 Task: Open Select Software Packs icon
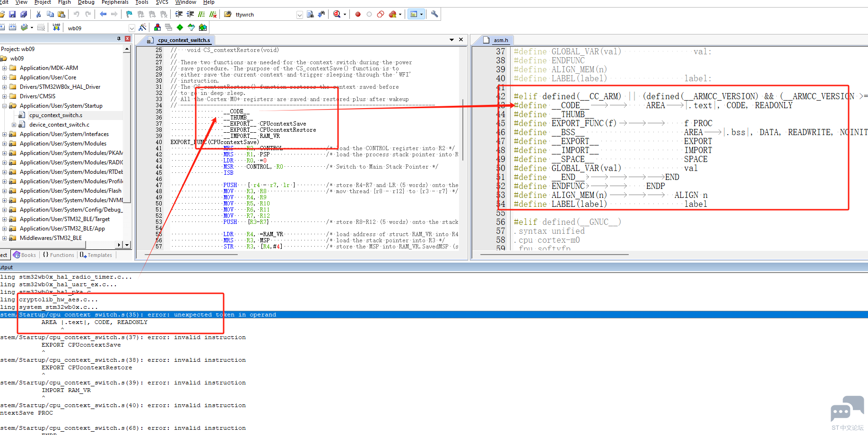tap(191, 27)
